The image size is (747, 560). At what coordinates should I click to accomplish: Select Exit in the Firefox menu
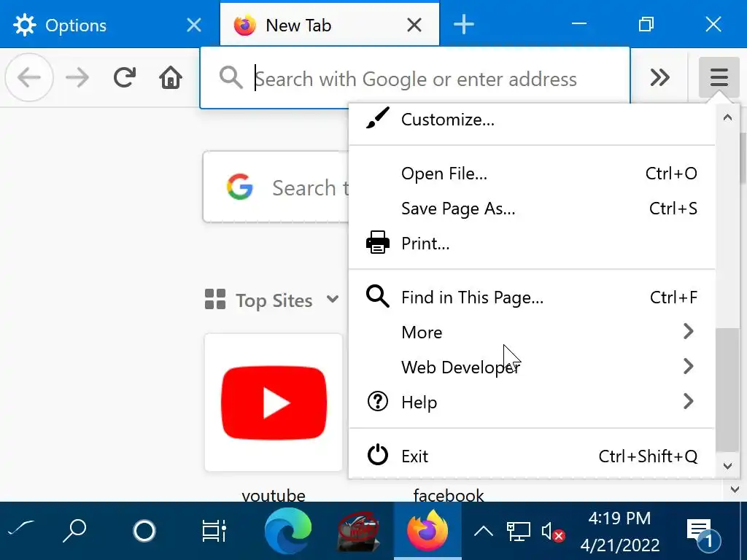pyautogui.click(x=532, y=456)
